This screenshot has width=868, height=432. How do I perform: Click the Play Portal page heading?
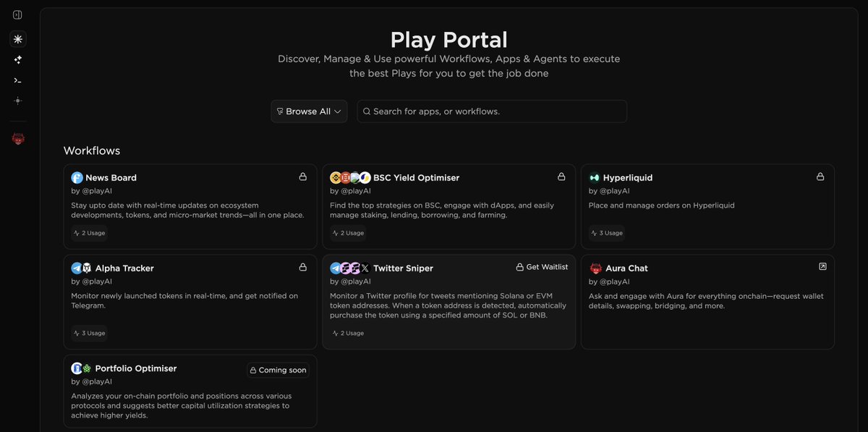tap(448, 39)
